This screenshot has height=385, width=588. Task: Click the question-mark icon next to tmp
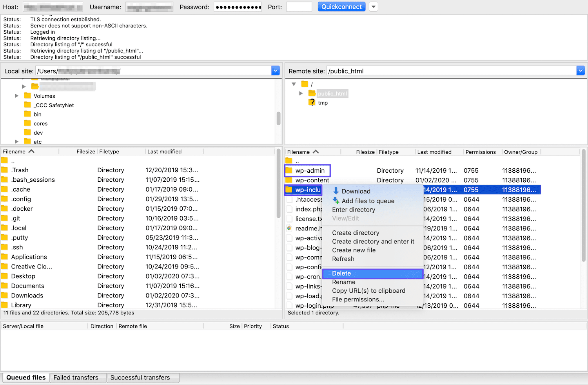point(312,102)
